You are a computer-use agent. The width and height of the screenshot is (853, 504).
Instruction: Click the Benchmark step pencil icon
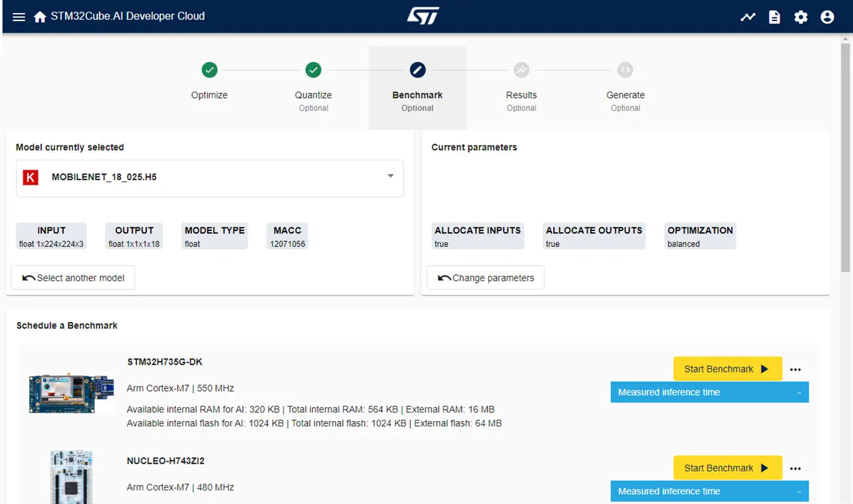(x=418, y=70)
